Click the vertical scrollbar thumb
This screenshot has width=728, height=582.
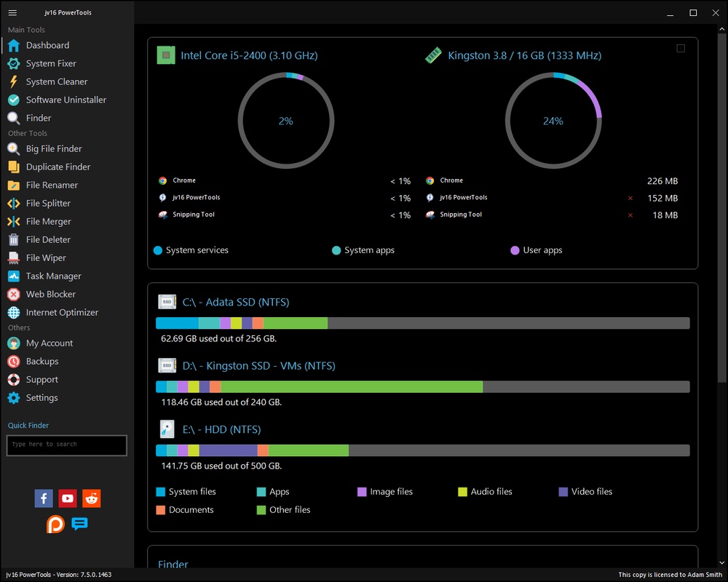pos(721,207)
